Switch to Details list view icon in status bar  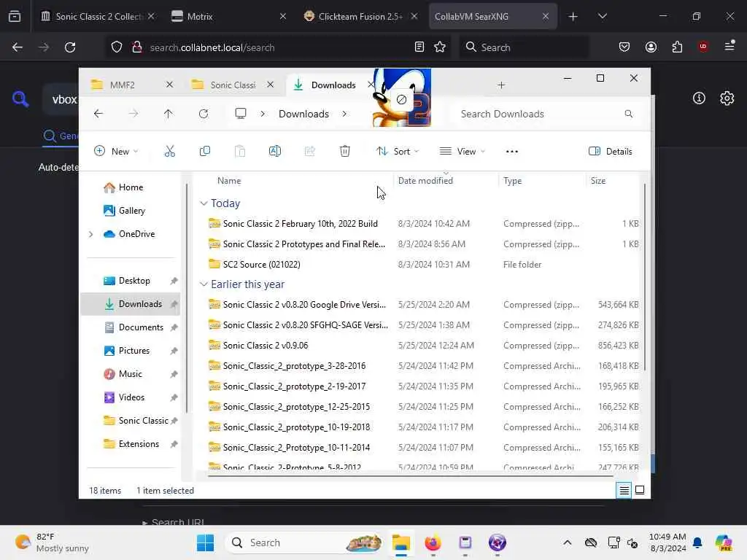[624, 490]
